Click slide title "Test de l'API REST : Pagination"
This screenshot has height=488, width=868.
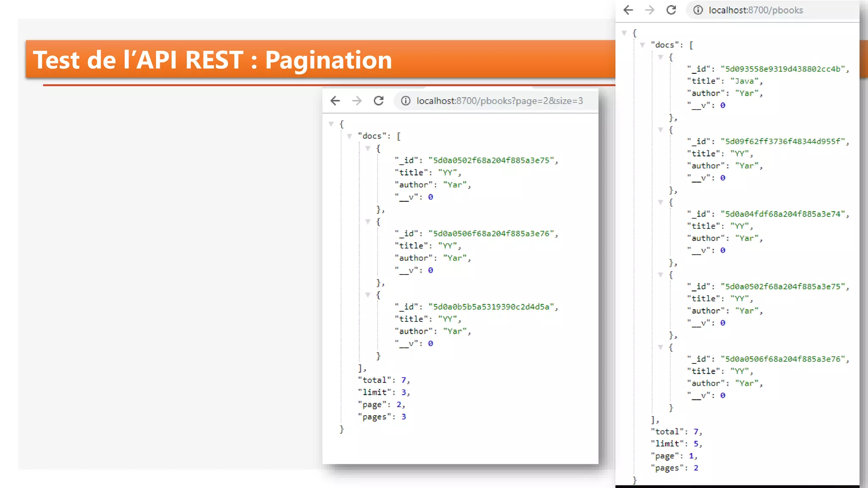click(212, 60)
